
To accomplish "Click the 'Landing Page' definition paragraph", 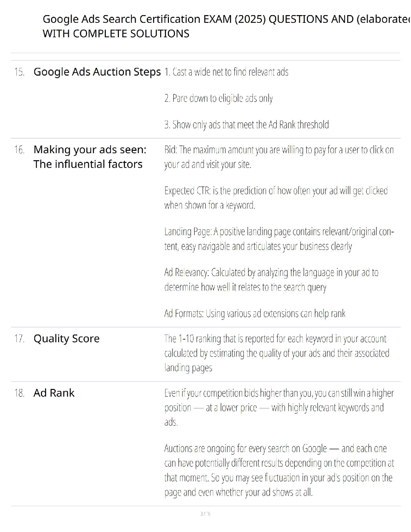I will coord(279,239).
